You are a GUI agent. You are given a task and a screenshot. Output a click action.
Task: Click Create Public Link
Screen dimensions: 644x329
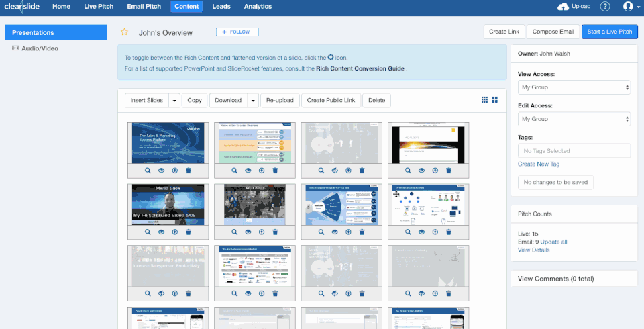(331, 100)
